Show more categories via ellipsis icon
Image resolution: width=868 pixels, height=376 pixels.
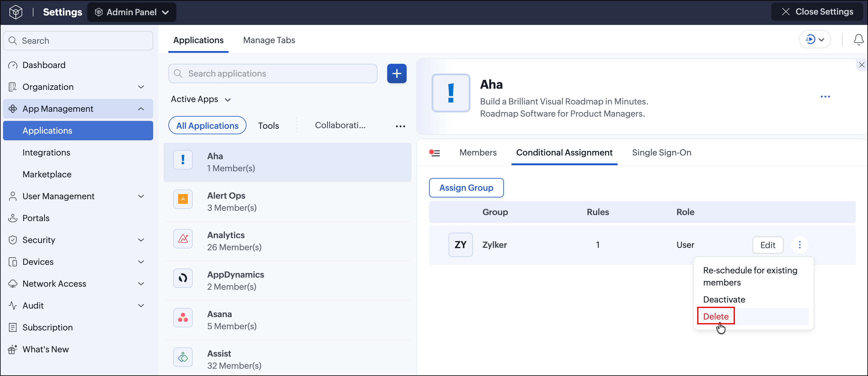[x=400, y=126]
